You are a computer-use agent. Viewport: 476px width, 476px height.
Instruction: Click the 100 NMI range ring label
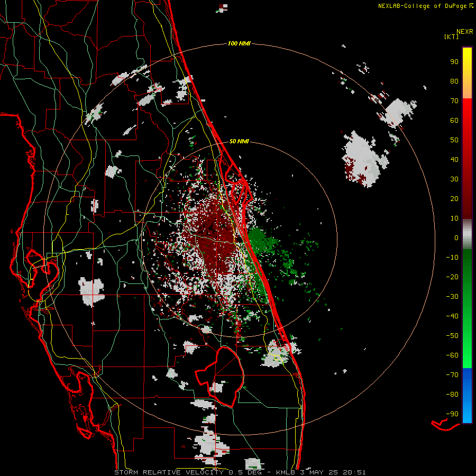pos(239,44)
